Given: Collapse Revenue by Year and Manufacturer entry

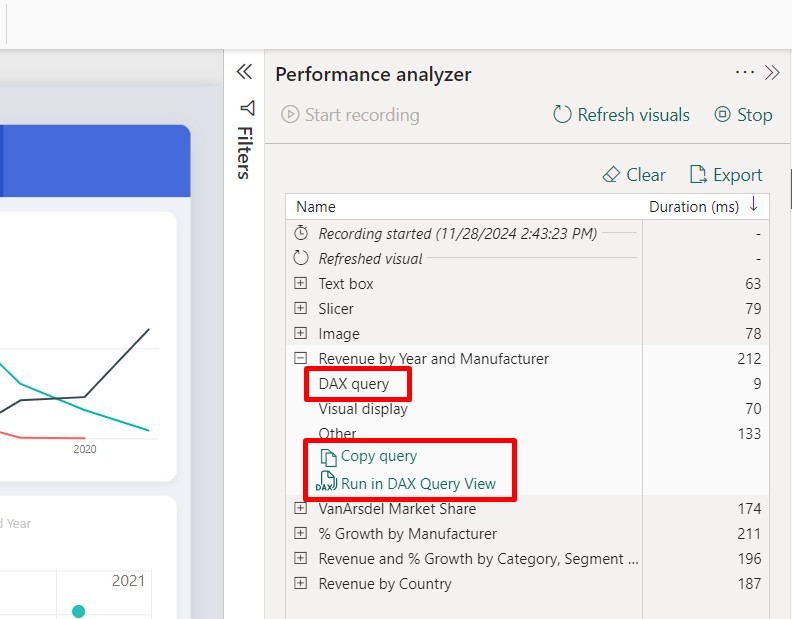Looking at the screenshot, I should pos(301,359).
